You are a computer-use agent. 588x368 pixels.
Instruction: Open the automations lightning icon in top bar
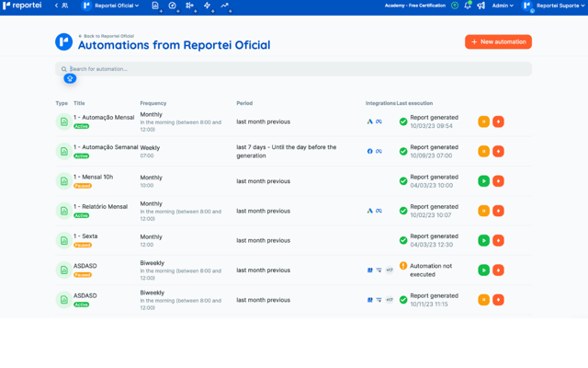(x=207, y=6)
